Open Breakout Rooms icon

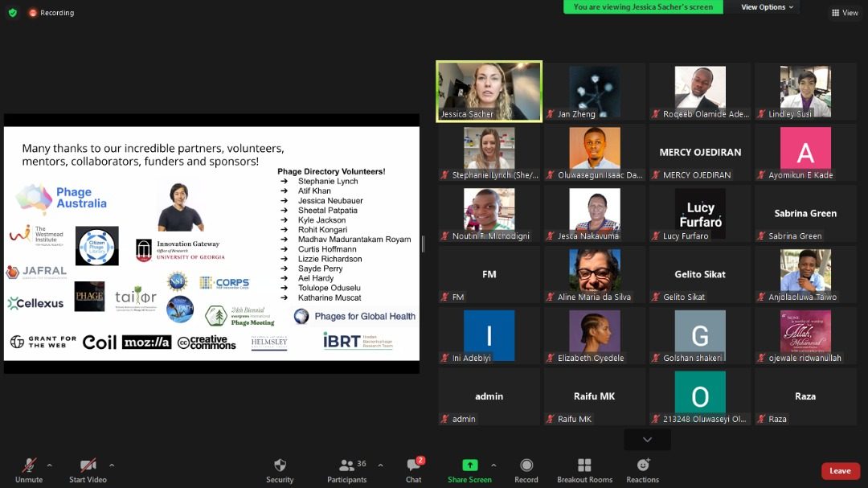[x=584, y=465]
